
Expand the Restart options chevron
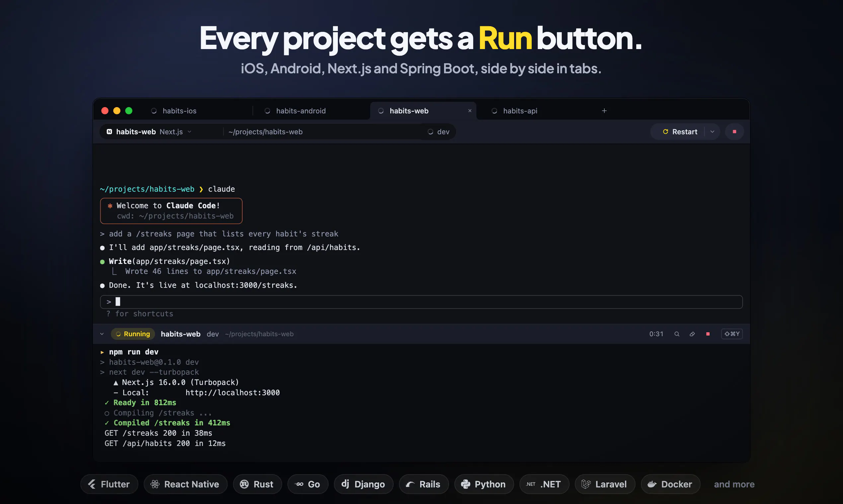(712, 132)
